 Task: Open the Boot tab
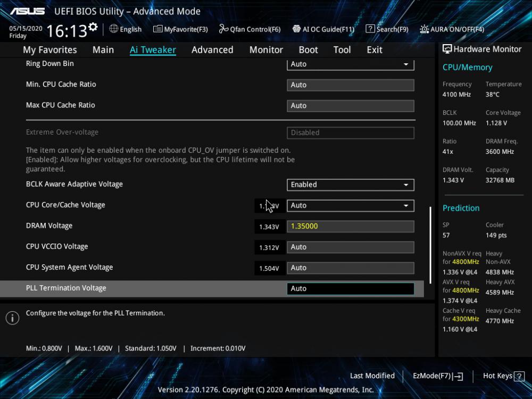308,50
